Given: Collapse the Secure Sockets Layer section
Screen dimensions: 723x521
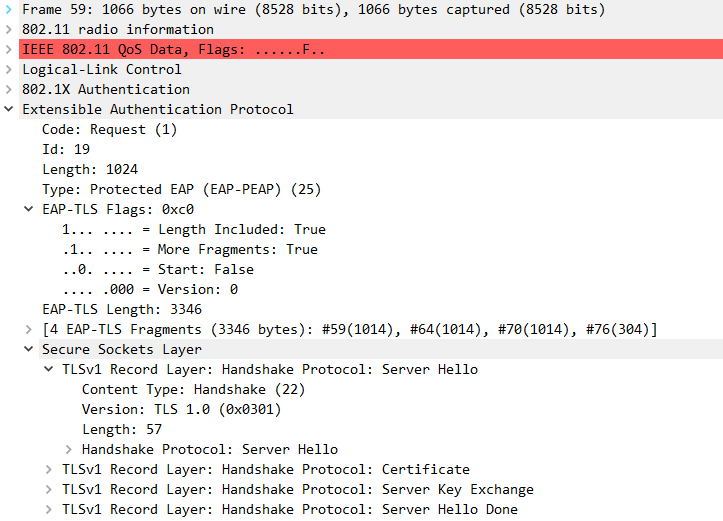Looking at the screenshot, I should point(29,349).
